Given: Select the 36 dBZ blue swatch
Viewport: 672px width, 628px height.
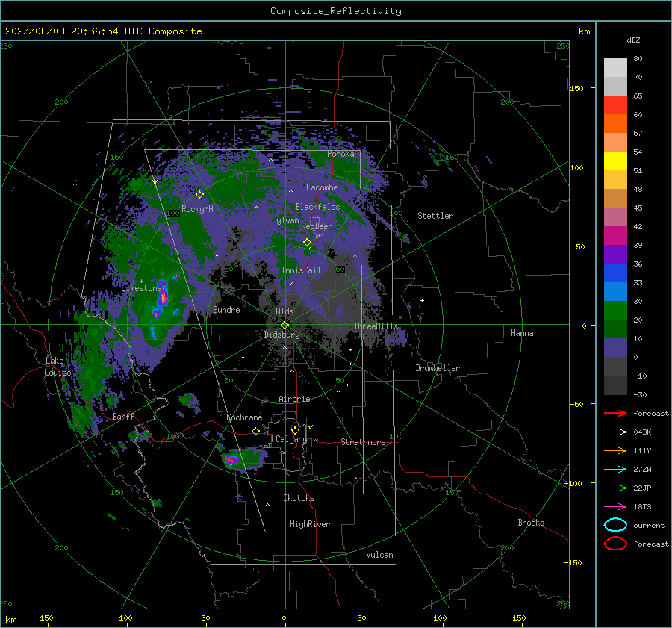Looking at the screenshot, I should (x=615, y=273).
